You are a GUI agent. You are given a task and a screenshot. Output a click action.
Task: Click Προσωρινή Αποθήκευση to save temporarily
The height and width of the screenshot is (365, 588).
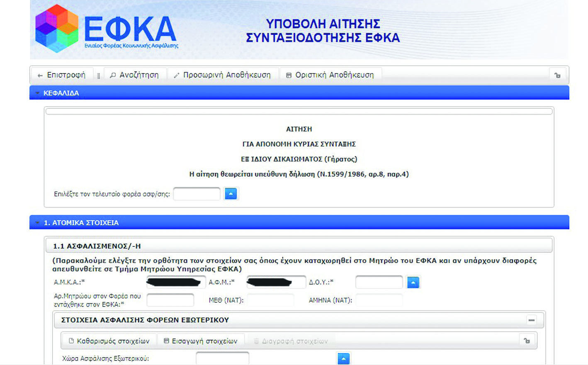tap(222, 75)
